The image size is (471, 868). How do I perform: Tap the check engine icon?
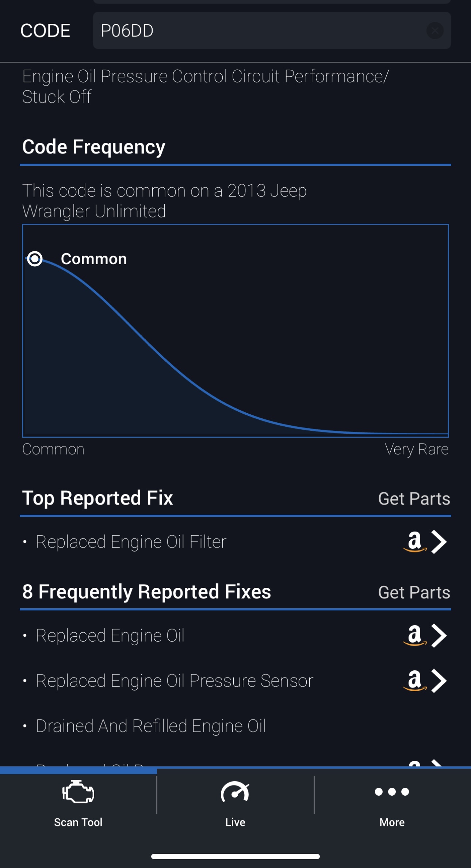(x=78, y=792)
